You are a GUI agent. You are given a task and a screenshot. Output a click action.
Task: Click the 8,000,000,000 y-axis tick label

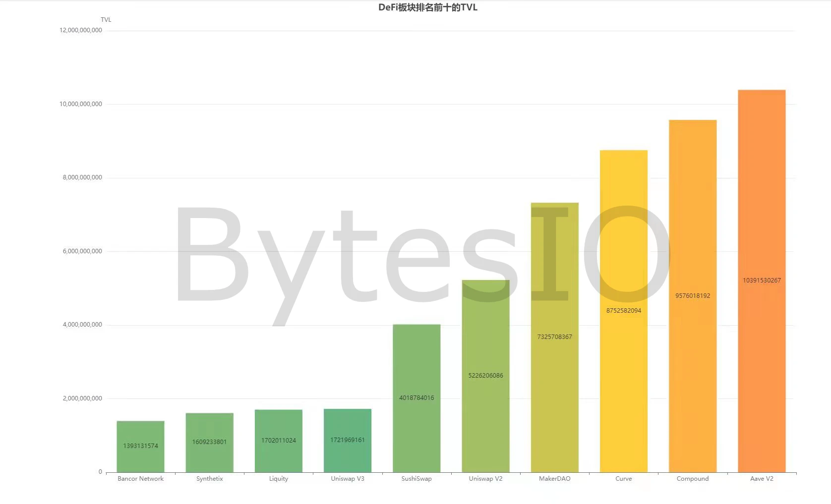tap(82, 177)
